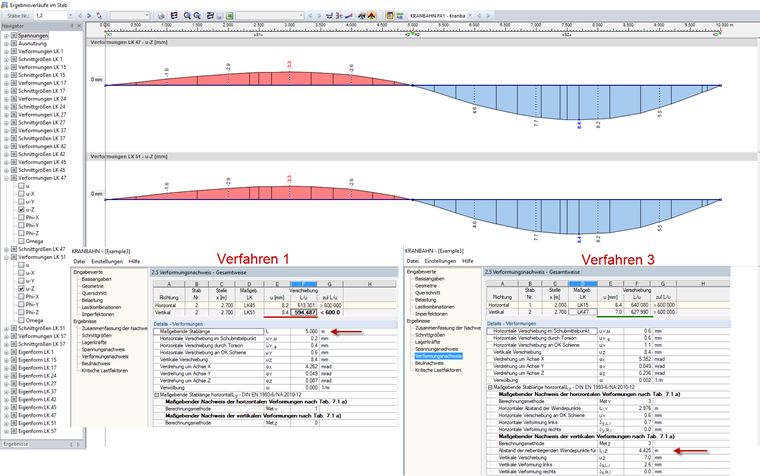Click the fit-all view icon next to zoom
Viewport: 760px width, 476px height.
[x=210, y=16]
